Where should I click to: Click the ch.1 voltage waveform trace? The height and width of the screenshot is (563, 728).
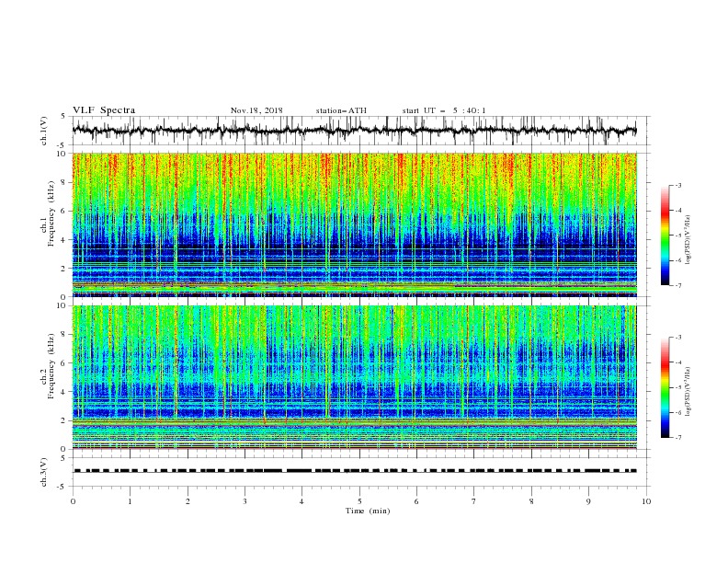(354, 131)
